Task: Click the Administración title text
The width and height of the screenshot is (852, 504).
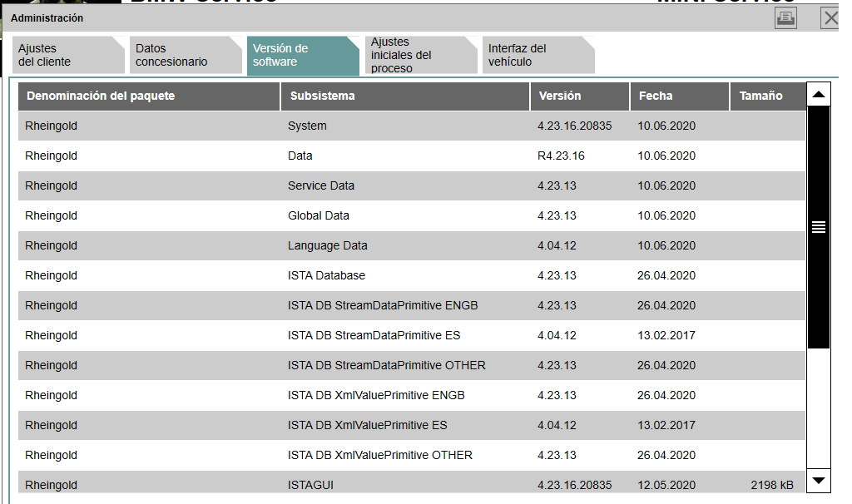Action: (47, 18)
